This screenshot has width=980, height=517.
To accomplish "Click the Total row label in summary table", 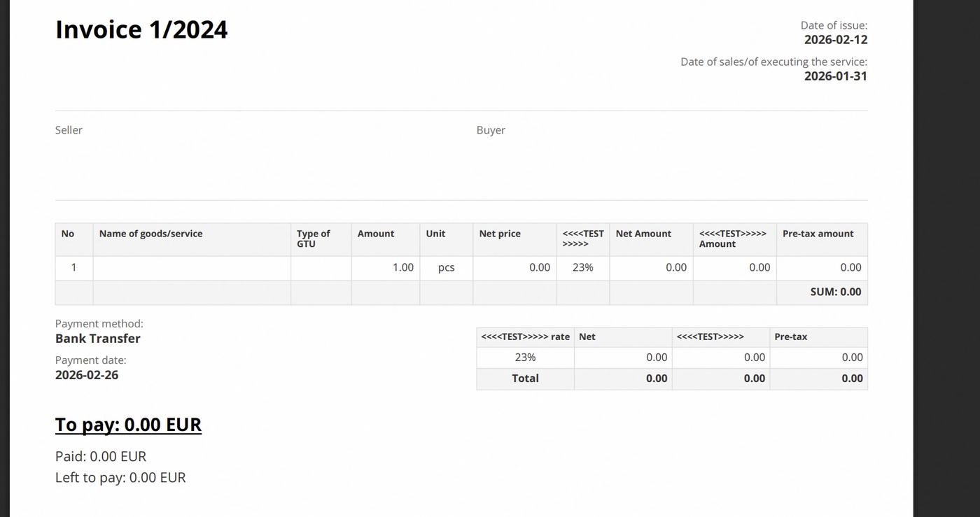I will point(525,378).
